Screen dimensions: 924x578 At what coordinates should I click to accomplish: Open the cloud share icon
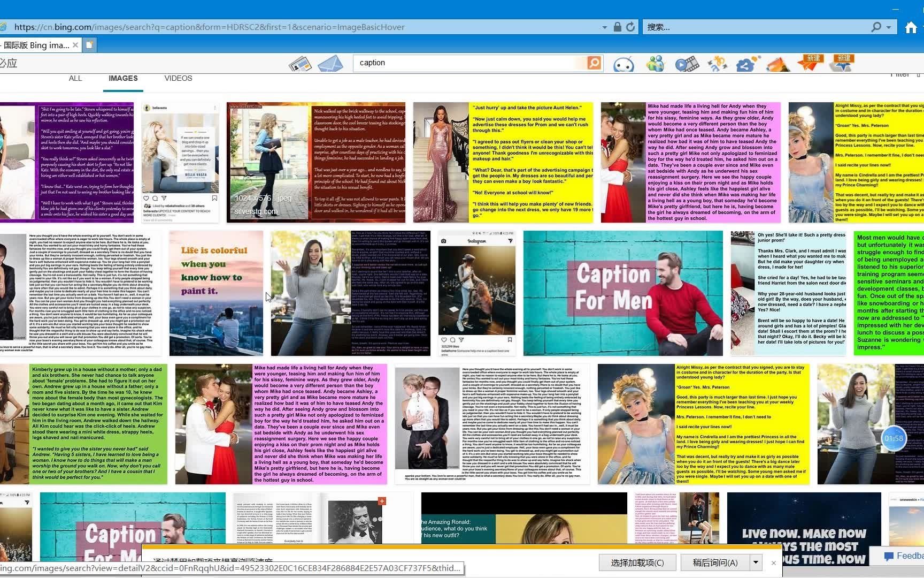point(748,64)
